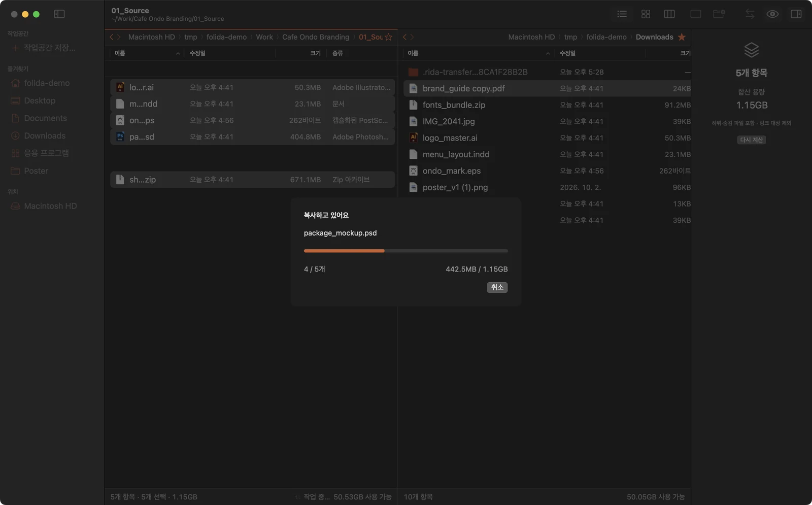Switch to list view
Screen dimensions: 812x505
coord(622,14)
